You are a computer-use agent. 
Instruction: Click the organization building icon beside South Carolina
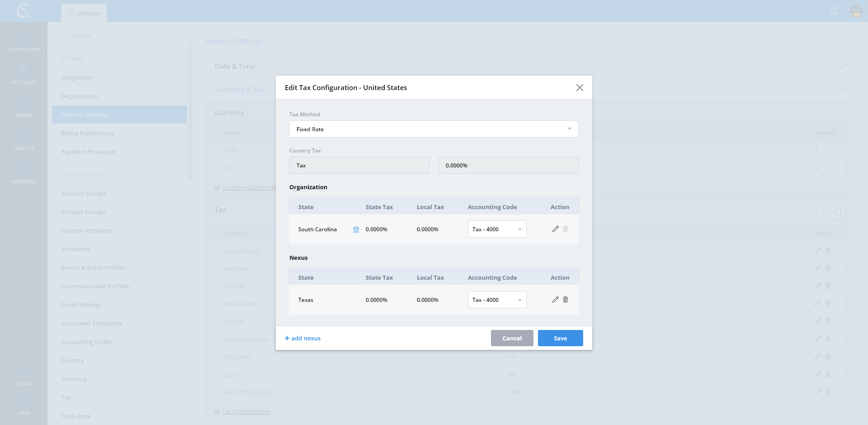356,229
